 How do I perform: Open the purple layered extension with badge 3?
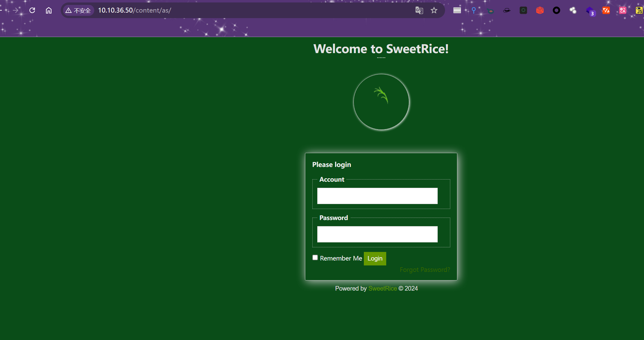coord(590,11)
